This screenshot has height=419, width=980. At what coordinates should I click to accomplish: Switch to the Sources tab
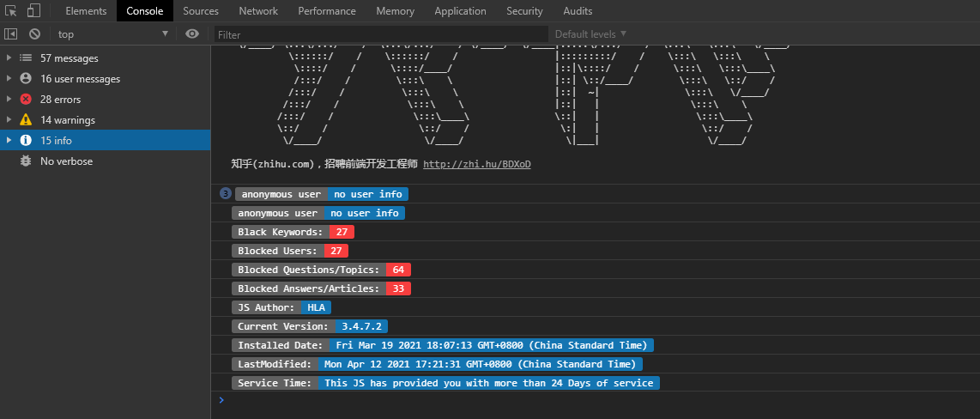click(x=201, y=11)
